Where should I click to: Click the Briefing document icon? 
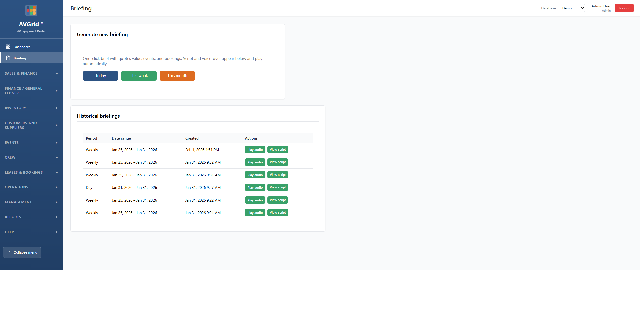point(8,58)
